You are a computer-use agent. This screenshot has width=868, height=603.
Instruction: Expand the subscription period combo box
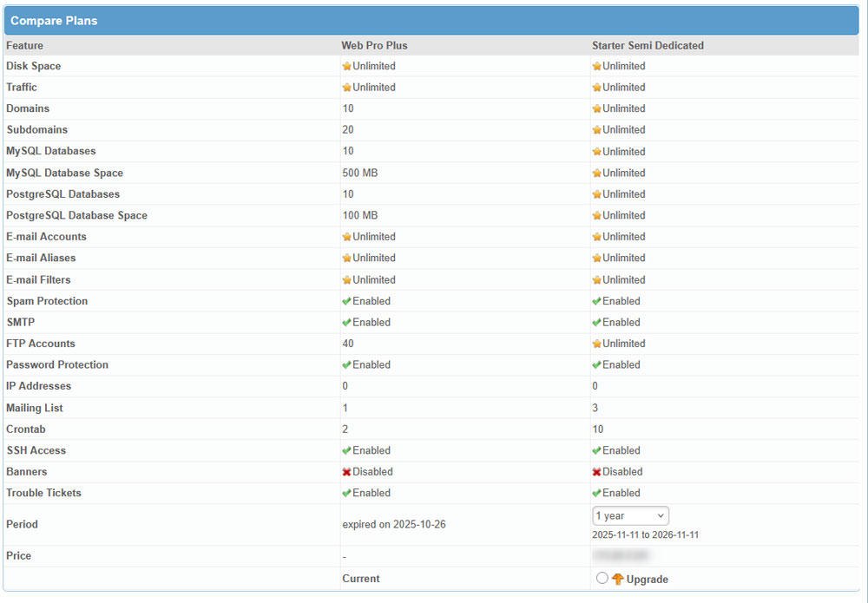click(630, 515)
